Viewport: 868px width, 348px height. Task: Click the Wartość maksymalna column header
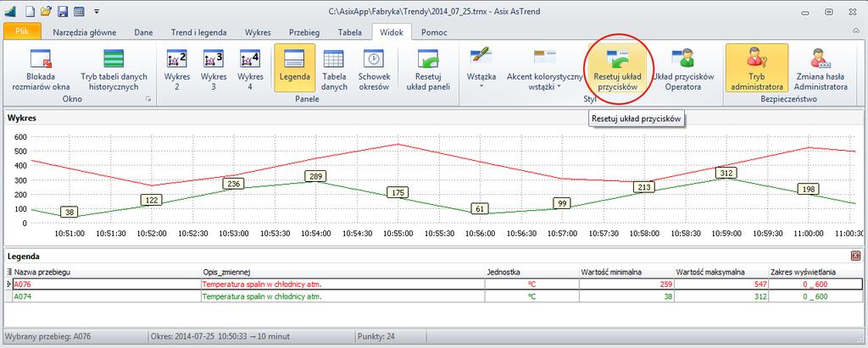(x=721, y=272)
